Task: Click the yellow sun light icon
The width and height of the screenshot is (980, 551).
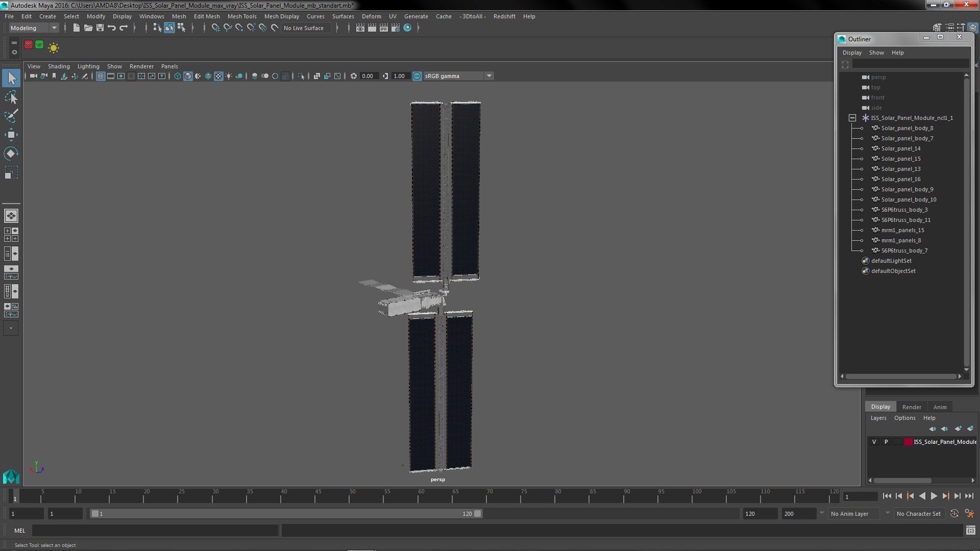Action: click(x=54, y=48)
